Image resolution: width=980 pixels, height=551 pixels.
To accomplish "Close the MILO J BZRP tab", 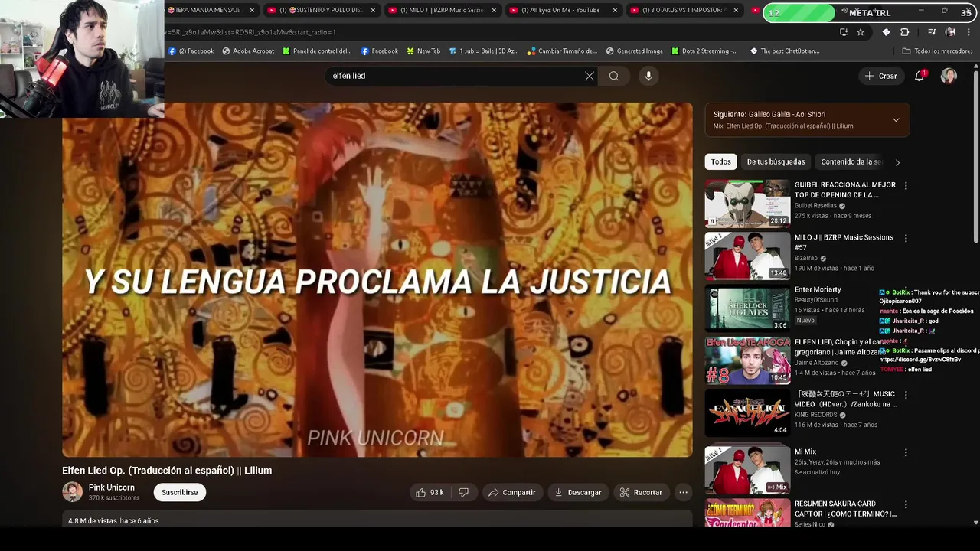I will 494,10.
